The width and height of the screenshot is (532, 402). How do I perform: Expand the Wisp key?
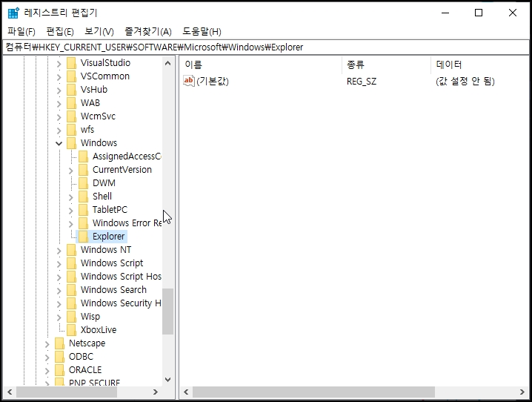point(59,317)
